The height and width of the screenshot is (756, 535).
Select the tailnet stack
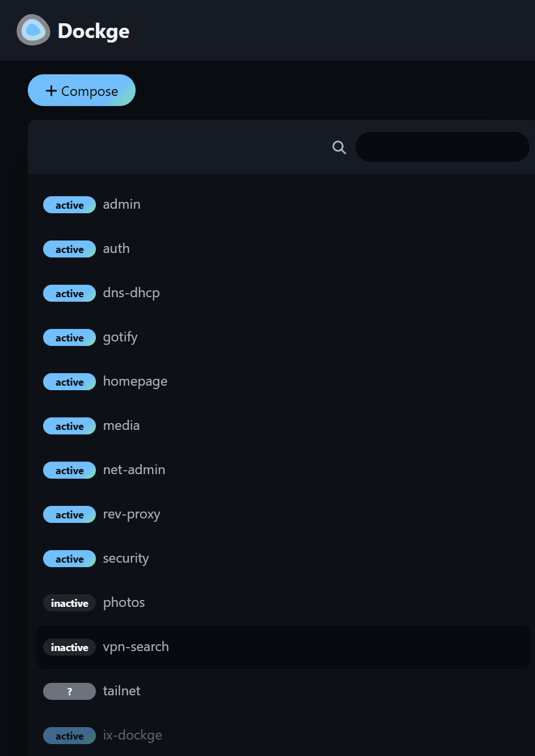(x=121, y=691)
